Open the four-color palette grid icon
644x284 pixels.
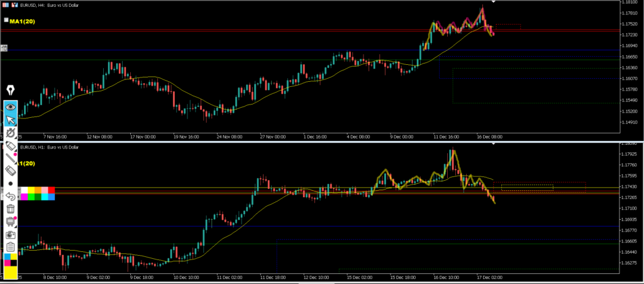(10, 259)
